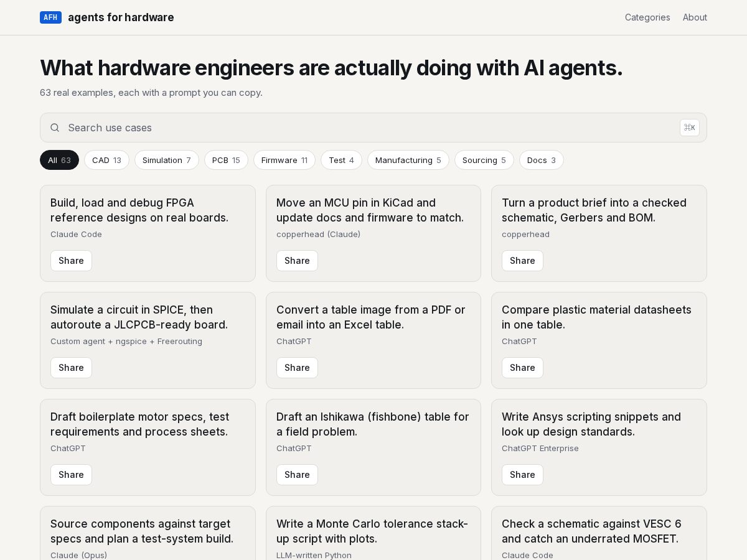Screen dimensions: 747x560
Task: Share the Move an MCU pin card
Action: tap(297, 261)
